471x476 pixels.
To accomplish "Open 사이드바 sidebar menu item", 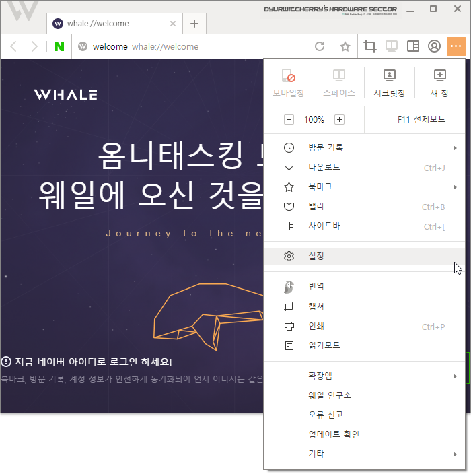I will click(x=364, y=226).
